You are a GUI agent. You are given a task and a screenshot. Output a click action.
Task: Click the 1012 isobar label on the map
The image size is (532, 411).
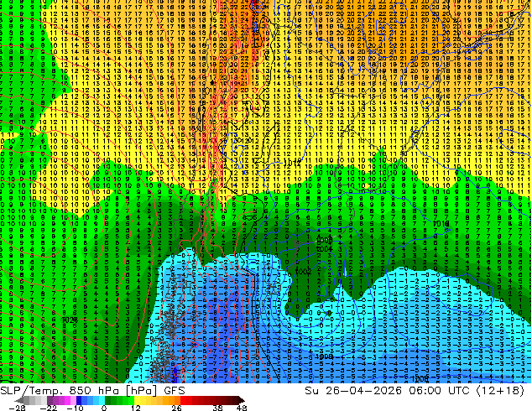[292, 163]
